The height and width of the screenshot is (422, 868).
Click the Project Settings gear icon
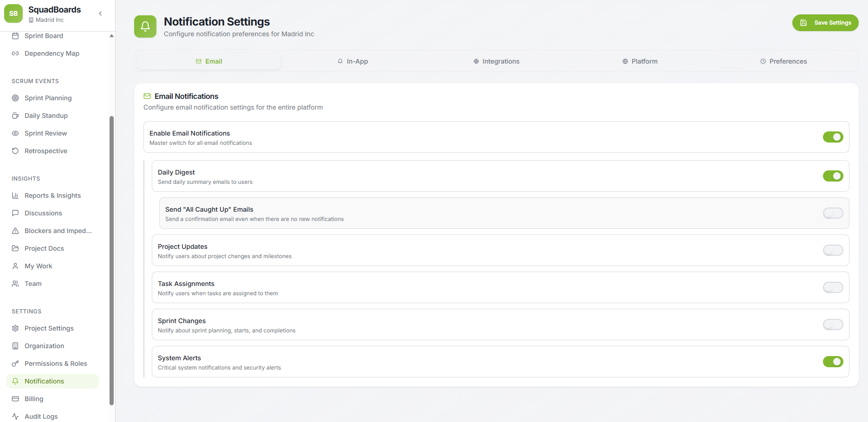[15, 328]
